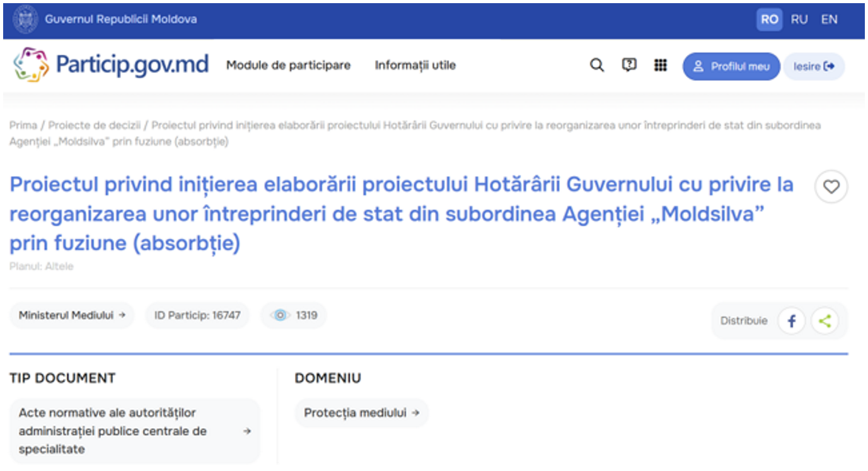Open the search magnifier icon
This screenshot has width=868, height=471.
[x=597, y=66]
